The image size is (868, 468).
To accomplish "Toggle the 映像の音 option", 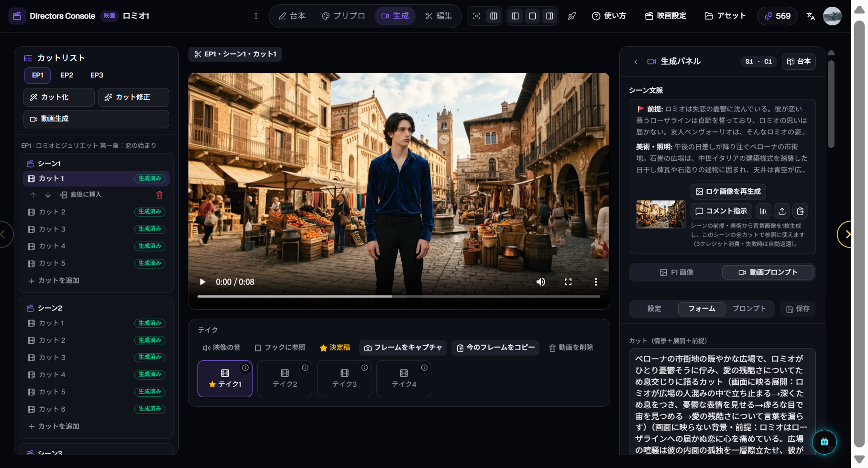I will point(221,348).
